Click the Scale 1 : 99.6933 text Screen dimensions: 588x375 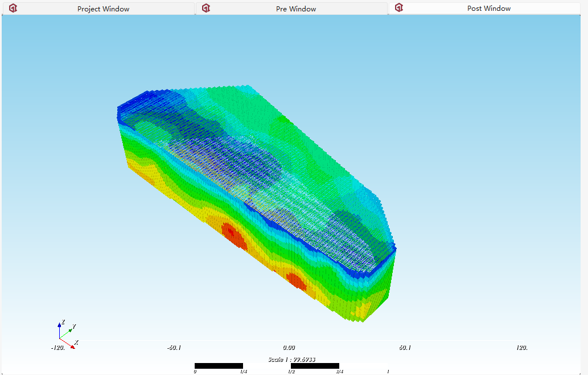pyautogui.click(x=291, y=360)
